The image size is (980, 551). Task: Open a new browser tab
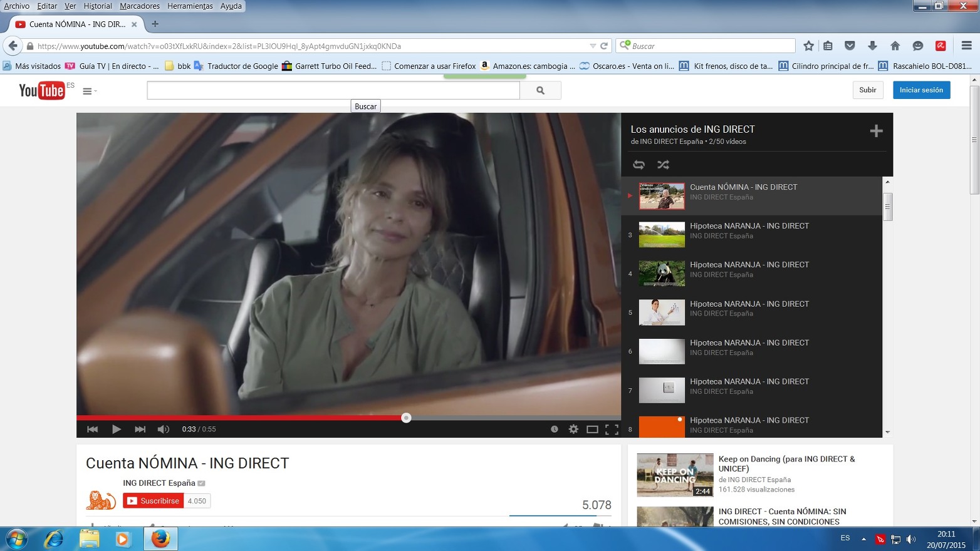[x=155, y=24]
